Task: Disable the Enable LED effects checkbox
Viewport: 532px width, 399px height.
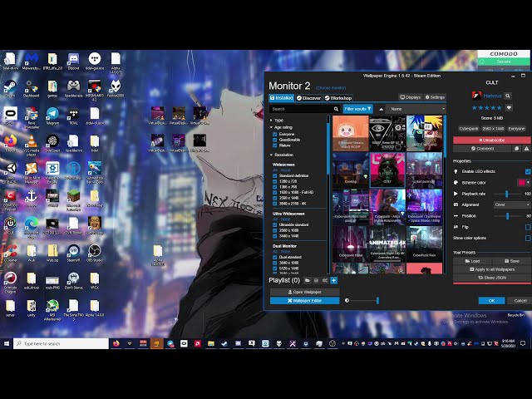Action: [528, 172]
